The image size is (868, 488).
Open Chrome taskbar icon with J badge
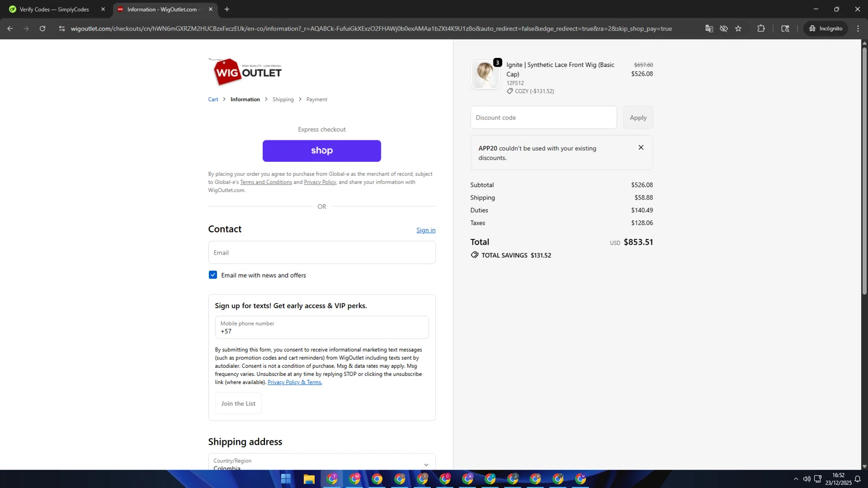coord(513,479)
